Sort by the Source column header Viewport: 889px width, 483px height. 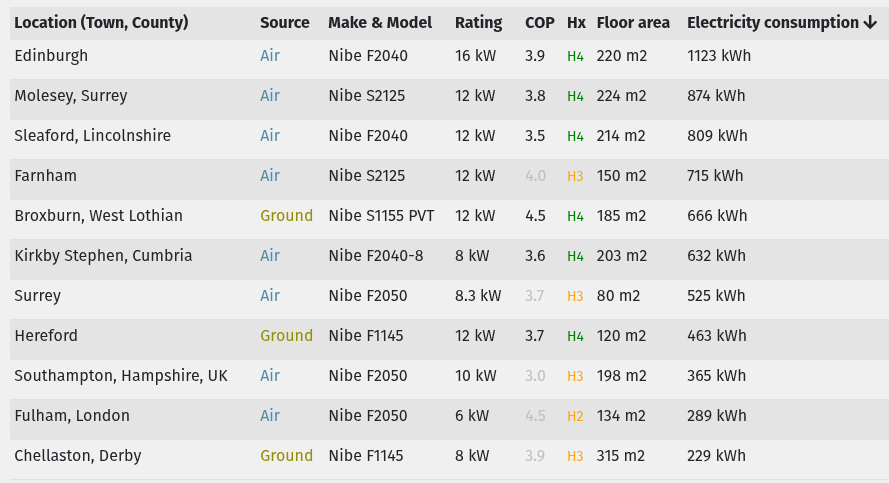pyautogui.click(x=284, y=22)
